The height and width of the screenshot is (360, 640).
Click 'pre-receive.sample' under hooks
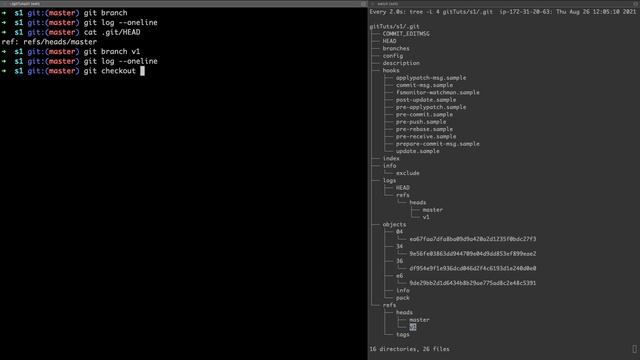(426, 137)
